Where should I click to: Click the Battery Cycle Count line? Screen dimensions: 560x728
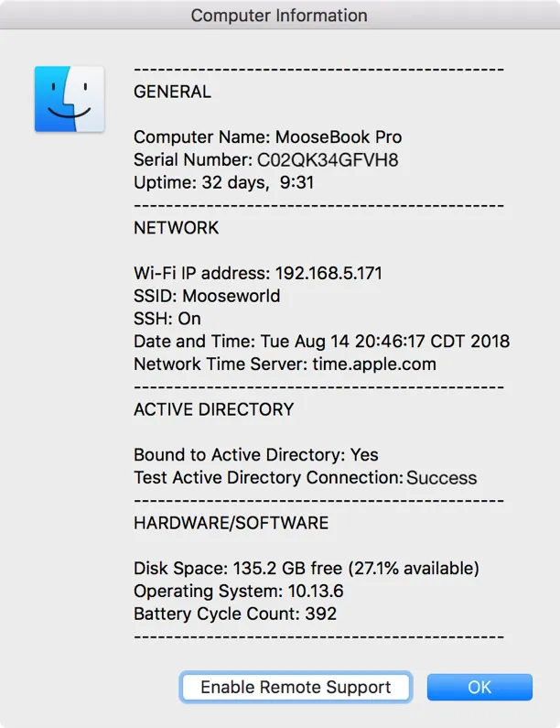tap(235, 614)
